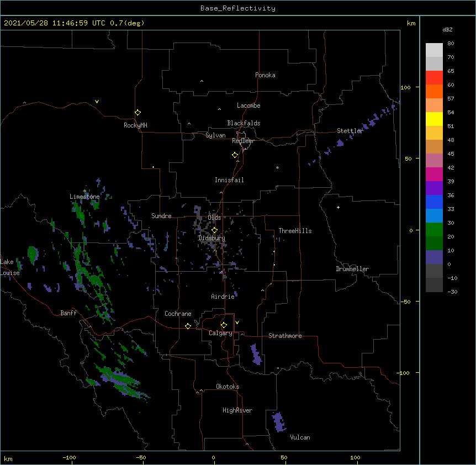476x465 pixels.
Task: Click the RedDeer city label
Action: [243, 141]
